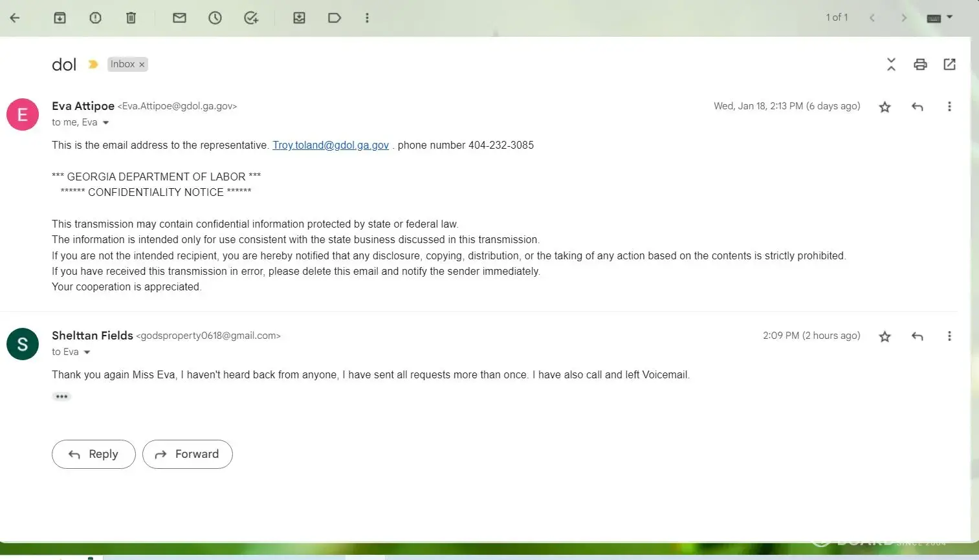Screen dimensions: 979x560
Task: Click the 'GEORGIA DEPARTMENT OF LABOR' line
Action: (x=156, y=177)
